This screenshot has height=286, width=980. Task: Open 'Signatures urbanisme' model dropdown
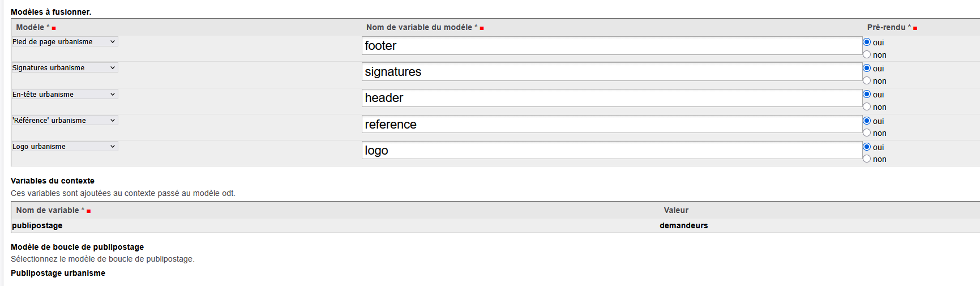[x=65, y=67]
